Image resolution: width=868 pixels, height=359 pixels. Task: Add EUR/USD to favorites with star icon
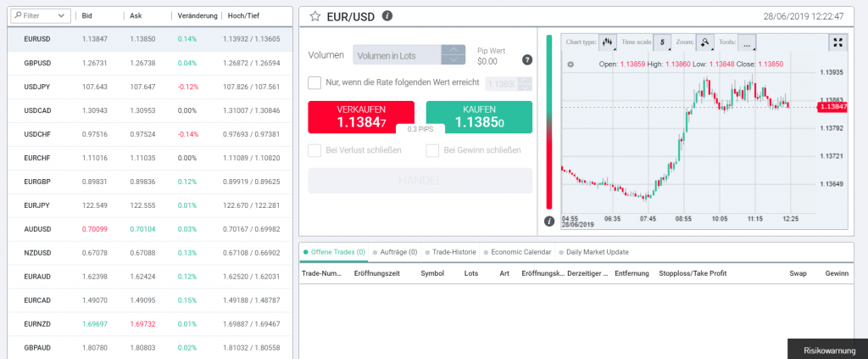click(315, 16)
